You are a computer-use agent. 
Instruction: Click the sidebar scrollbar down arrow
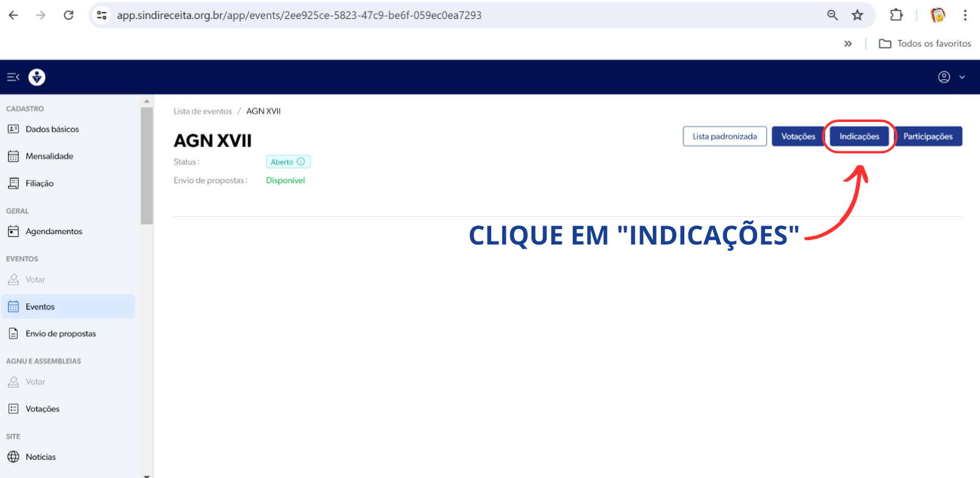click(x=146, y=475)
